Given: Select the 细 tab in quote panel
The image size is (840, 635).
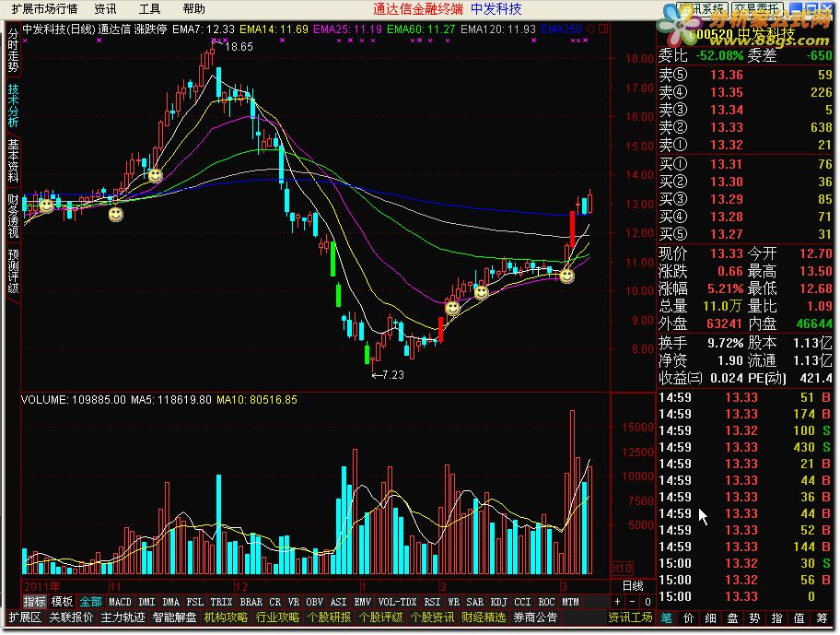Looking at the screenshot, I should (710, 617).
